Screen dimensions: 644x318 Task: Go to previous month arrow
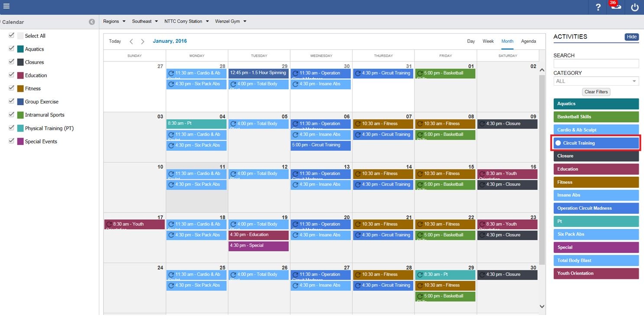pos(132,42)
